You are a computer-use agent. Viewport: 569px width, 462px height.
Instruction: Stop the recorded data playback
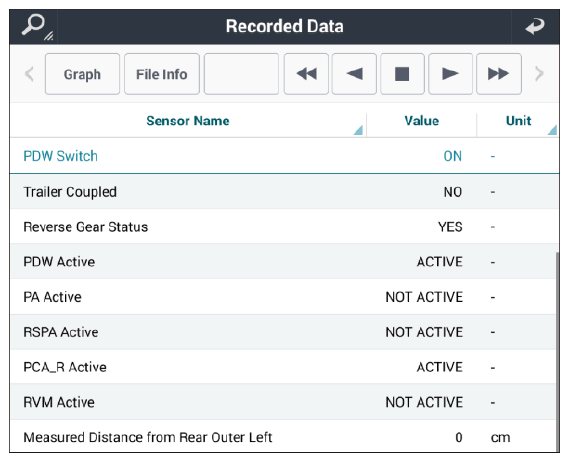[402, 74]
